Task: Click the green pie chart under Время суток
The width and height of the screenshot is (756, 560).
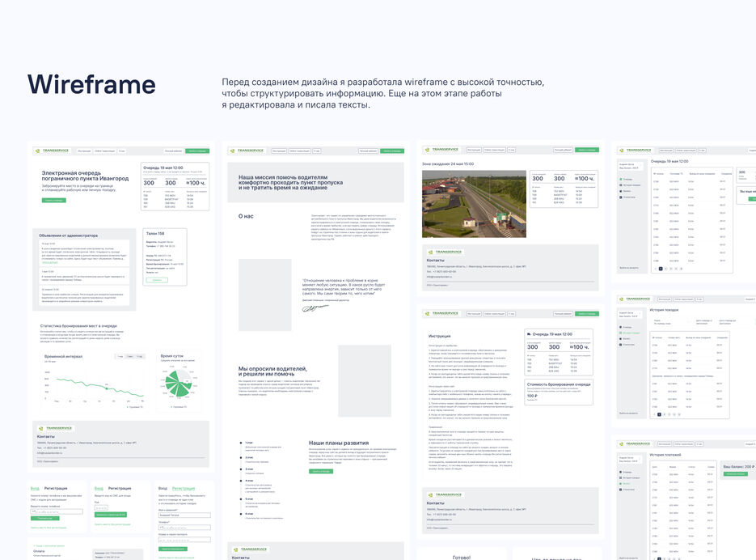Action: (x=179, y=384)
